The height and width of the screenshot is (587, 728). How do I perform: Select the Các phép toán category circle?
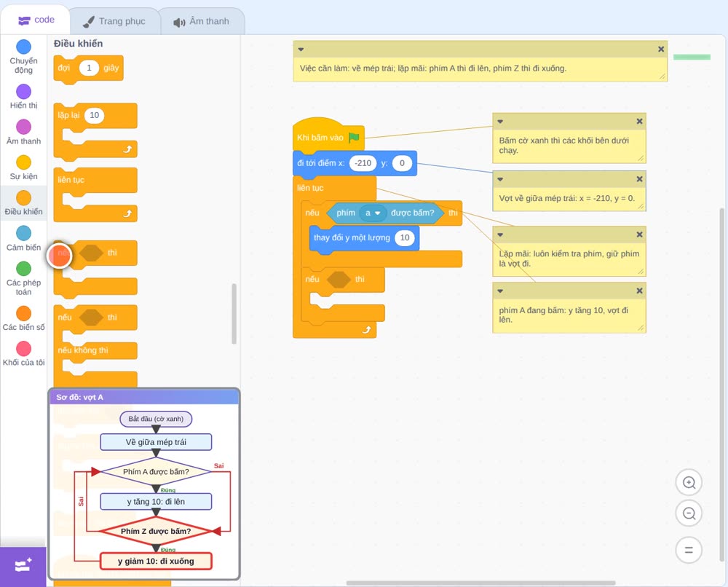[24, 269]
